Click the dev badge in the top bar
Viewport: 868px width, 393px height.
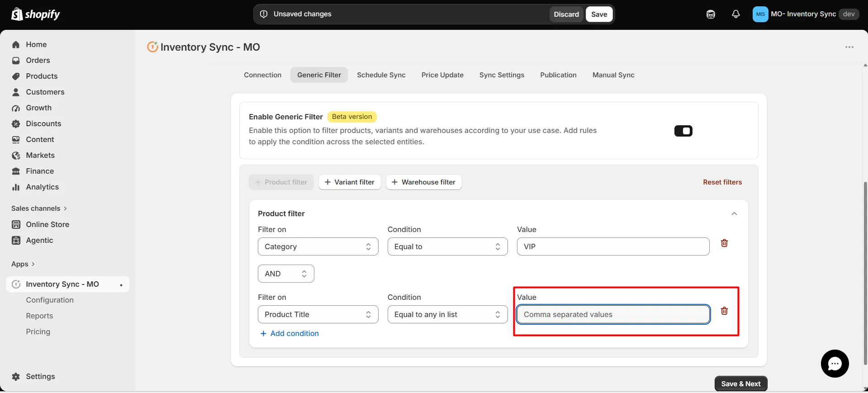tap(849, 14)
